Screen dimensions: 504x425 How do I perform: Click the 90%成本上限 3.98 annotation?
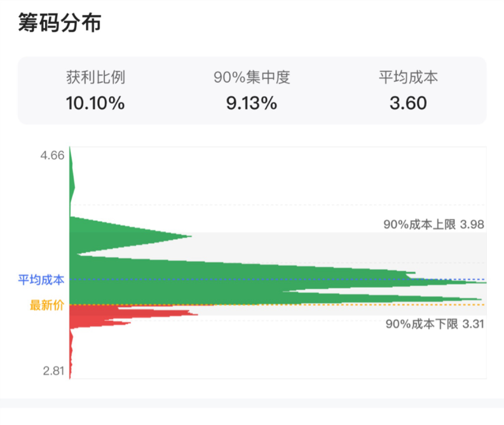tap(434, 224)
